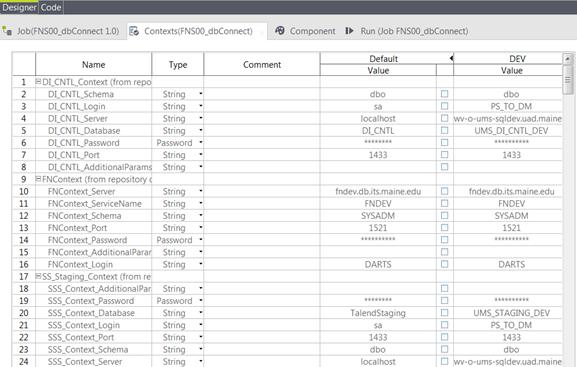Open Type dropdown for FNContext_Password
The image size is (577, 367).
click(201, 240)
